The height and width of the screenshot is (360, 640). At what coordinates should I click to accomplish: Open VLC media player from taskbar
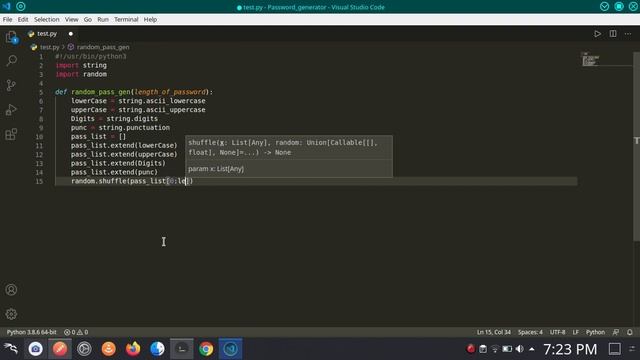click(x=109, y=349)
